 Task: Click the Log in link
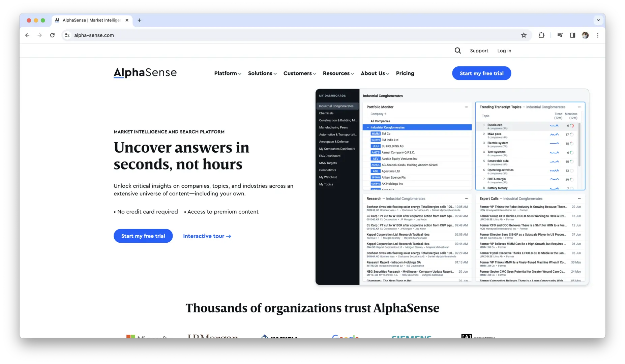click(504, 51)
